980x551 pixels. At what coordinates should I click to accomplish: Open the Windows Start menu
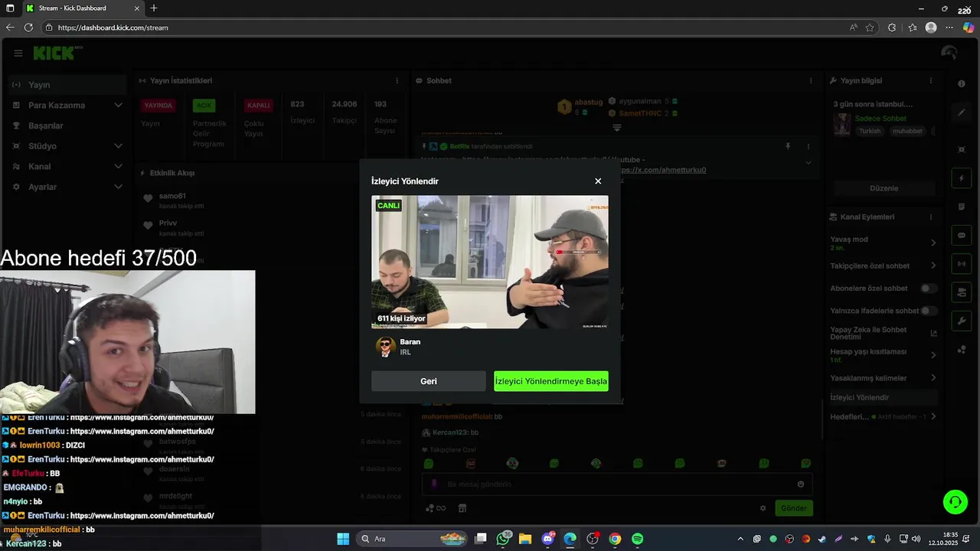343,539
